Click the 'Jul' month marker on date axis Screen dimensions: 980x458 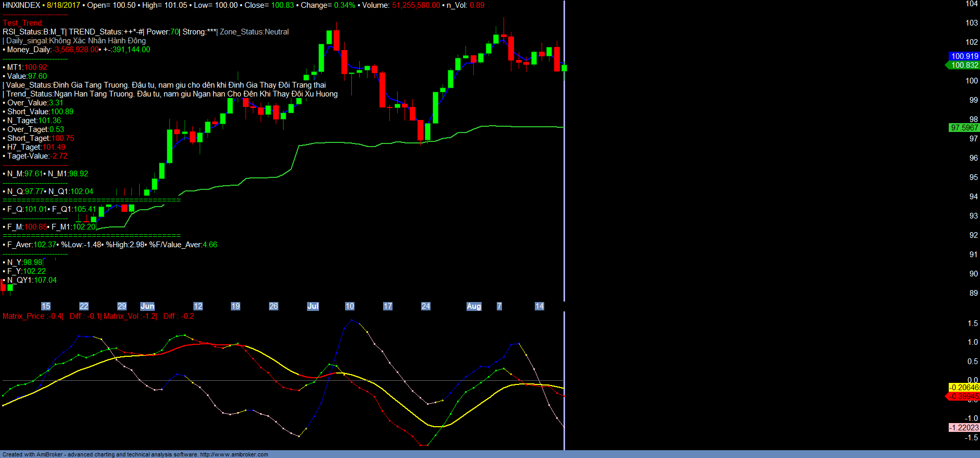pyautogui.click(x=313, y=306)
